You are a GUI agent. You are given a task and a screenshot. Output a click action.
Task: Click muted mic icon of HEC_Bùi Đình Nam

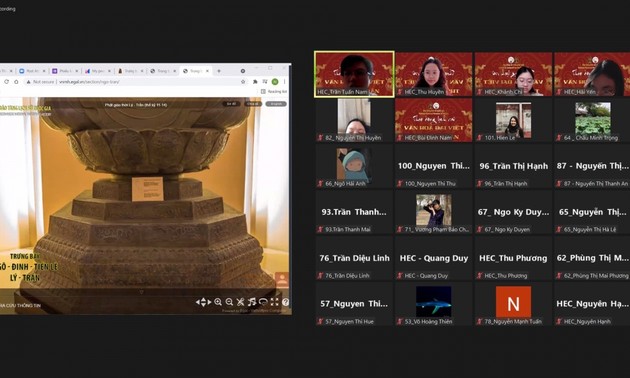[400, 138]
